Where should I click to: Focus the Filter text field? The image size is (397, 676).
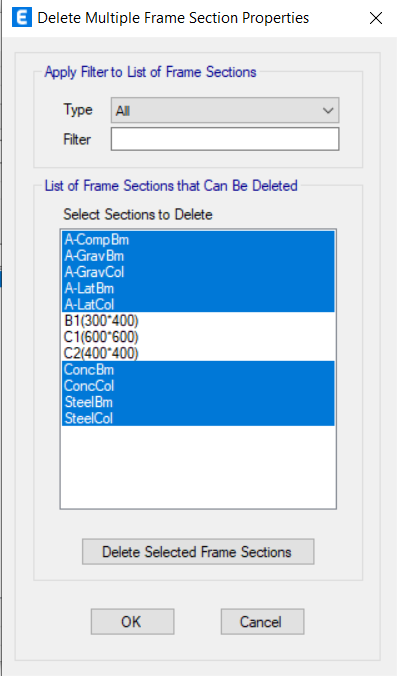coord(225,139)
